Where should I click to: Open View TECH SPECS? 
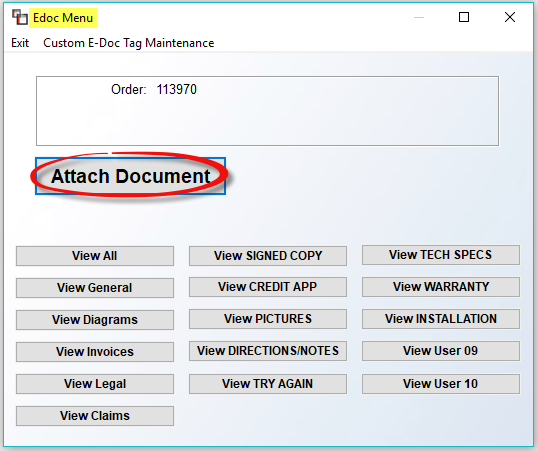[441, 255]
